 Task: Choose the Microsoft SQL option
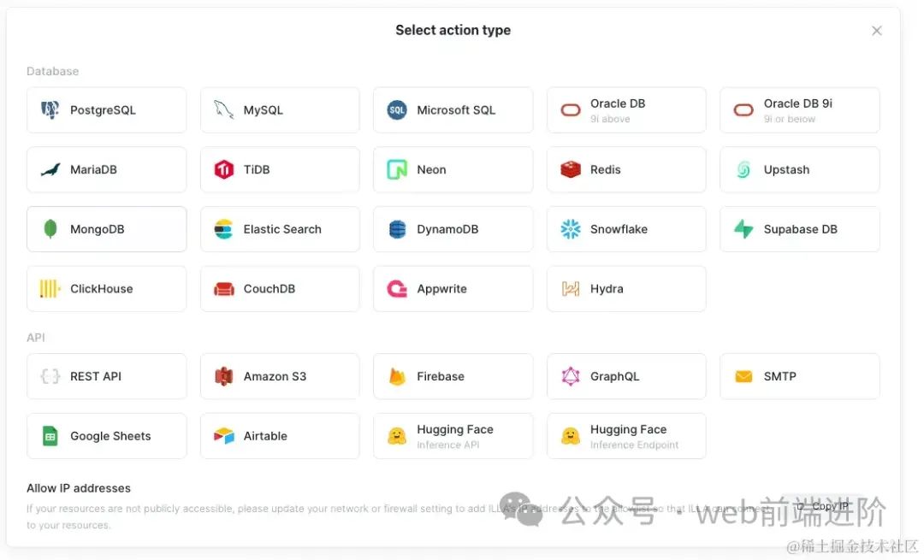coord(453,110)
